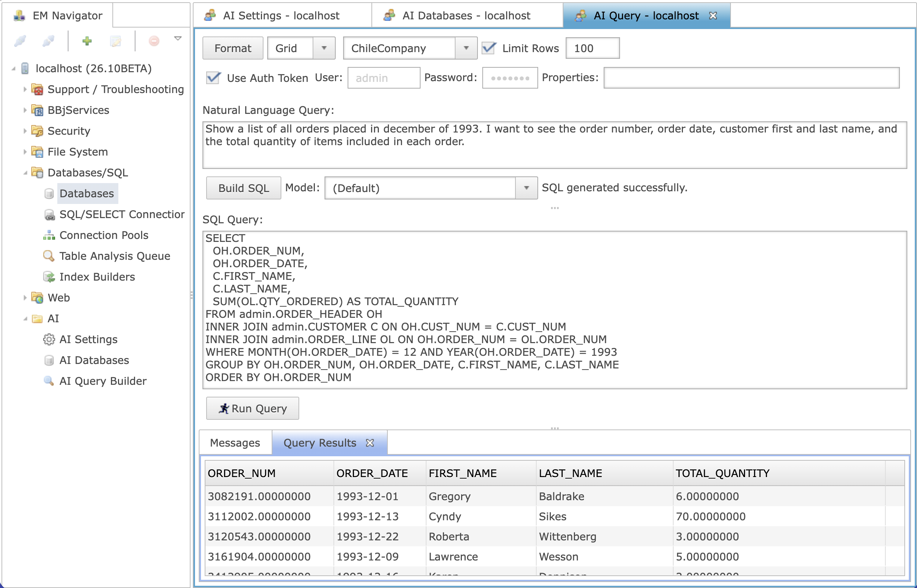The height and width of the screenshot is (588, 917).
Task: Click the Databases/SQL folder icon
Action: click(x=37, y=173)
